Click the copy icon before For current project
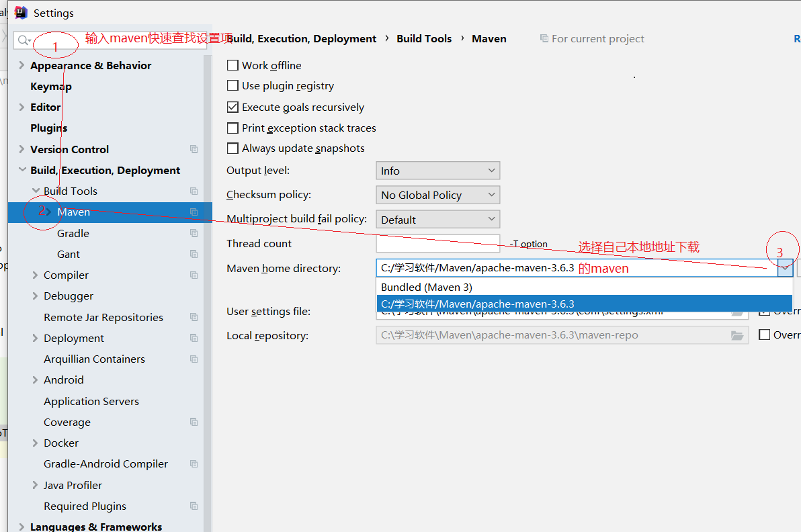Screen dimensions: 801x532 click(x=544, y=39)
